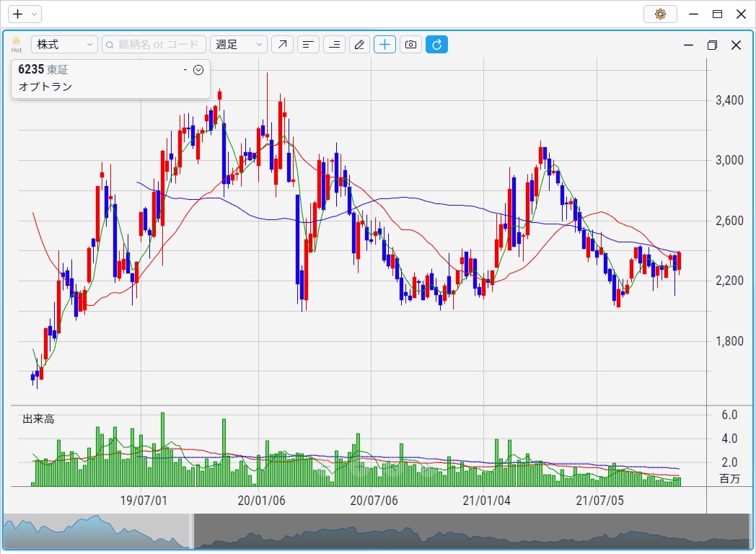Click the 1,800 price axis label

729,341
